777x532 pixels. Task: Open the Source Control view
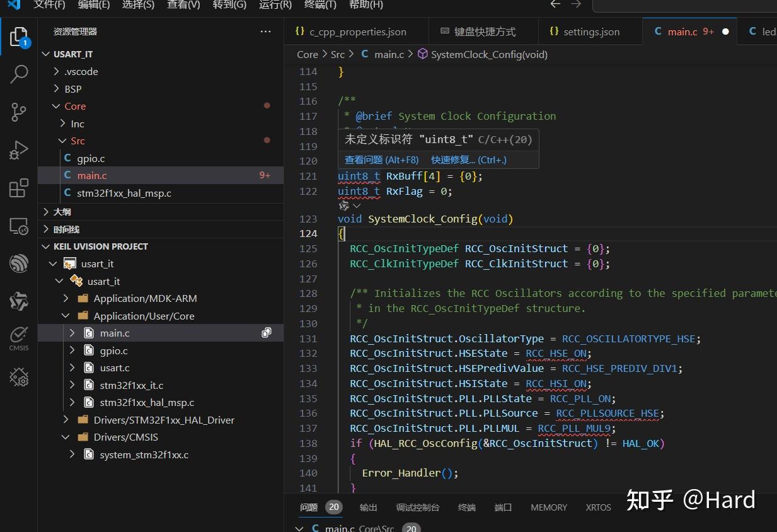18,112
